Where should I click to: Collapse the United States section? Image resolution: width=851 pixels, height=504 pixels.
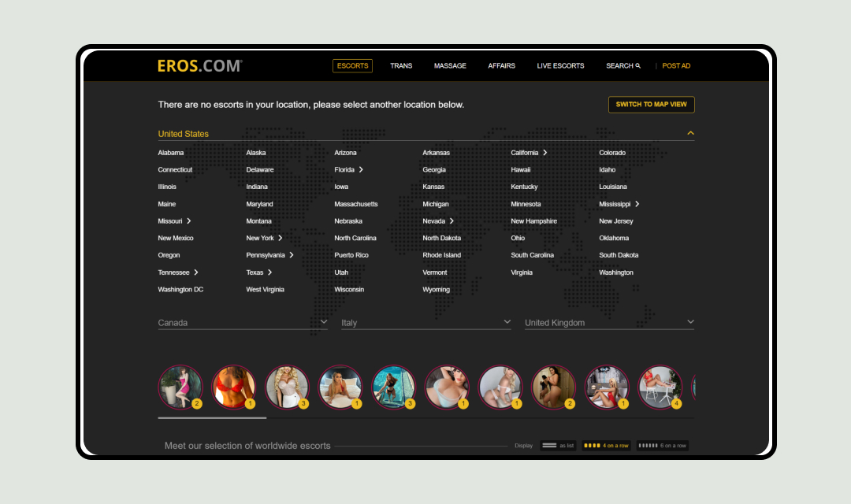(x=691, y=132)
